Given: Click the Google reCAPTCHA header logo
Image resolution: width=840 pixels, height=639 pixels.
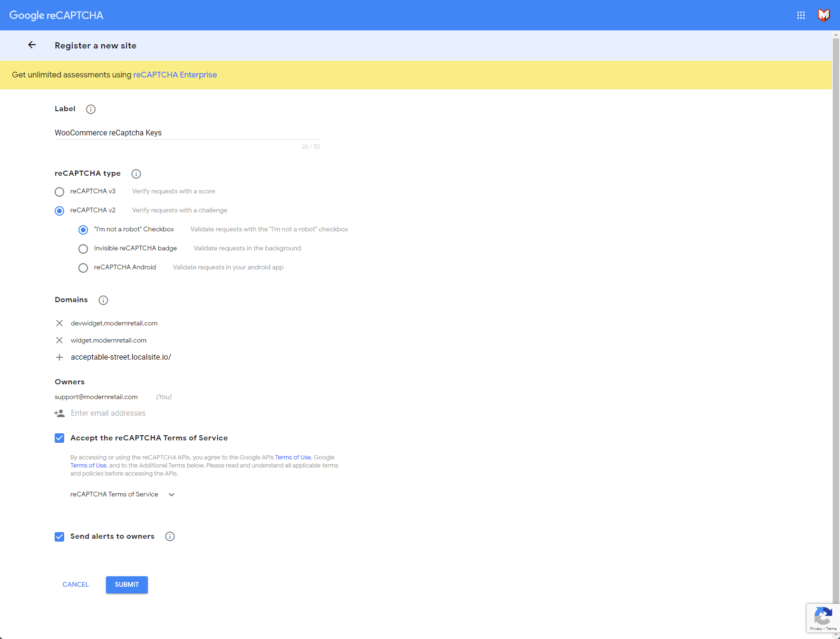Looking at the screenshot, I should (56, 15).
